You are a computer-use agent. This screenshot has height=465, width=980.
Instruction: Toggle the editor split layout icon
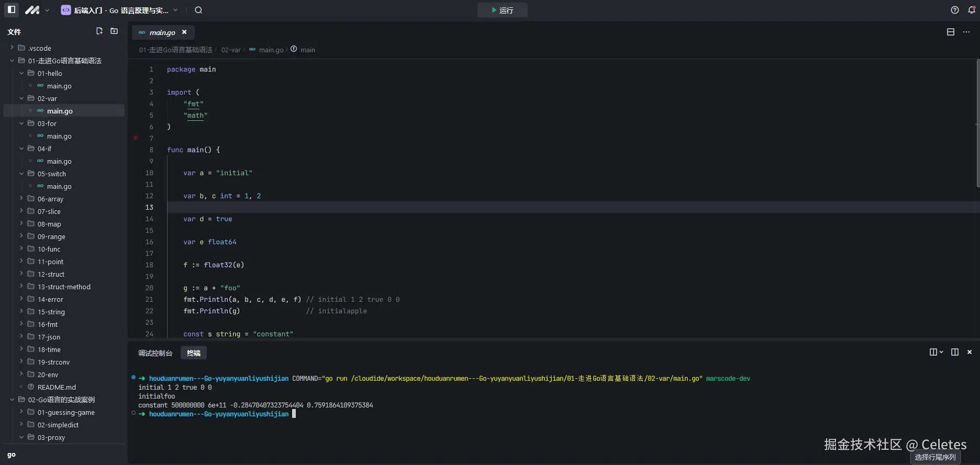pos(951,32)
